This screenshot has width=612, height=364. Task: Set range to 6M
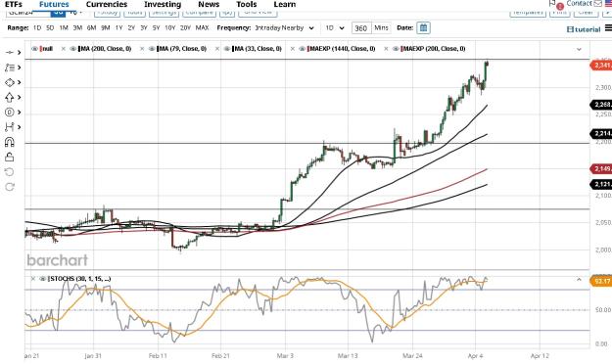[91, 27]
